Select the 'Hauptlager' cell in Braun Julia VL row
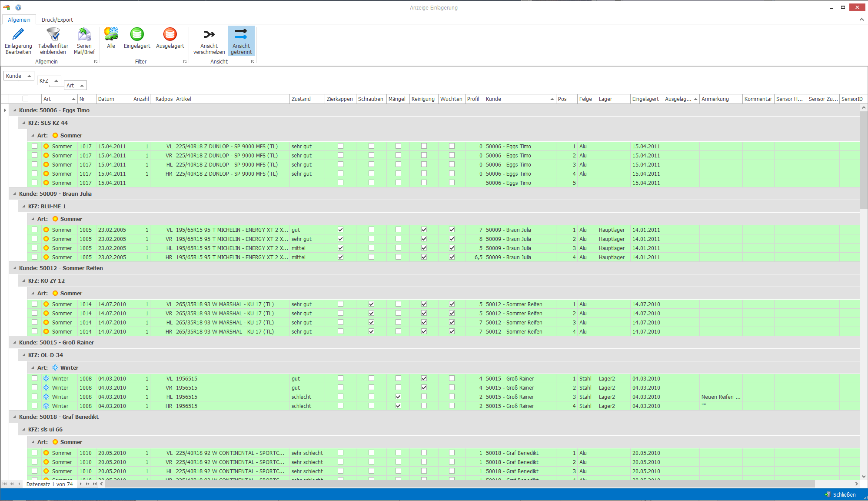The width and height of the screenshot is (868, 501). [613, 230]
